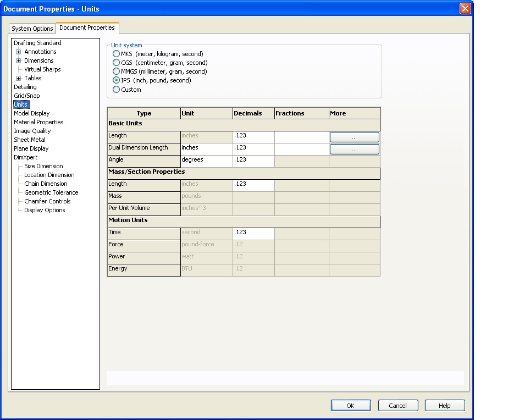Open Material Properties settings
This screenshot has height=420, width=508.
(38, 122)
